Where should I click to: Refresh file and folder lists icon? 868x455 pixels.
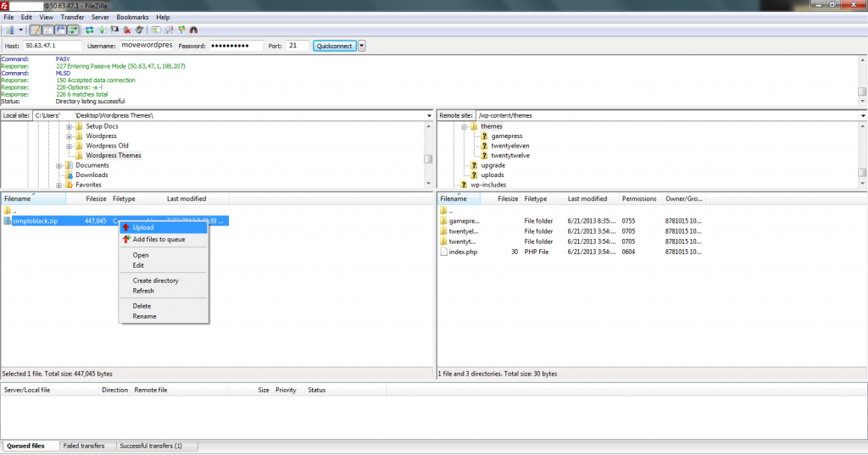[89, 30]
